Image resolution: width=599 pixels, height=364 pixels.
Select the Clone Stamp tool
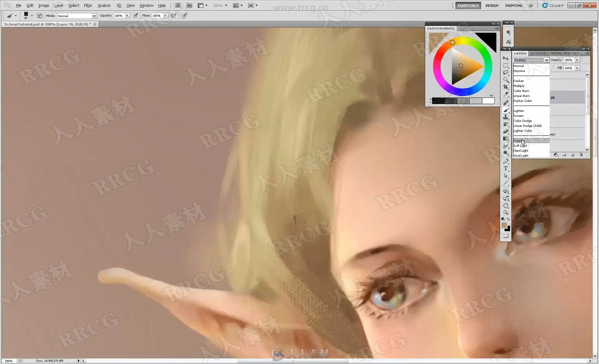[506, 117]
